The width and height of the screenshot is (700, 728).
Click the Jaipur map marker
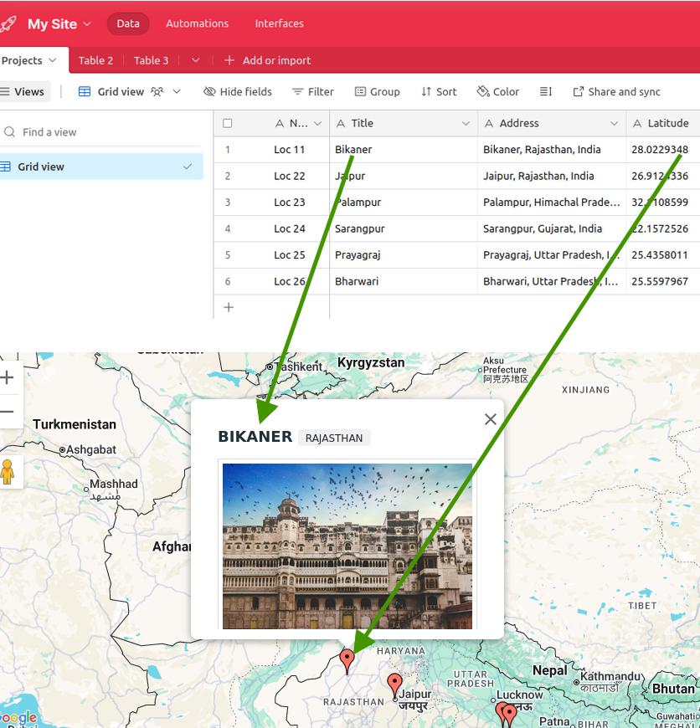point(394,687)
